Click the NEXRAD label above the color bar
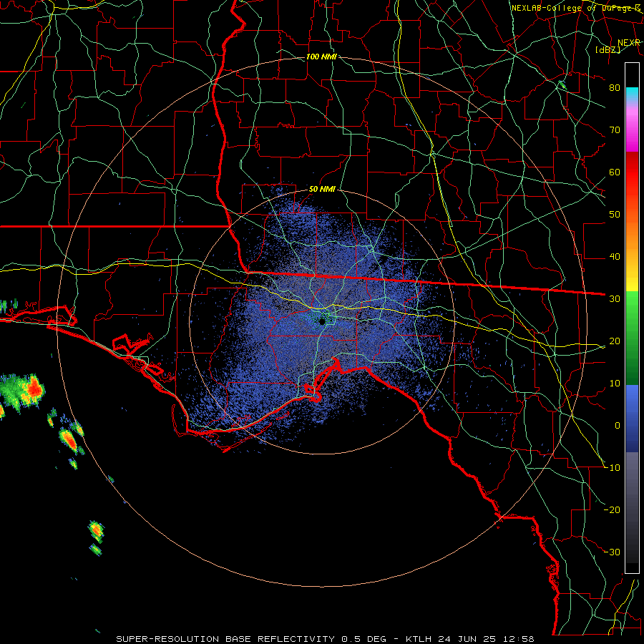This screenshot has height=644, width=644. coord(629,43)
